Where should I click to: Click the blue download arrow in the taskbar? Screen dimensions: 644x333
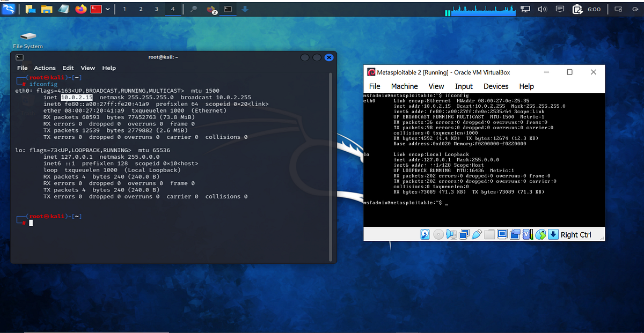coord(245,8)
